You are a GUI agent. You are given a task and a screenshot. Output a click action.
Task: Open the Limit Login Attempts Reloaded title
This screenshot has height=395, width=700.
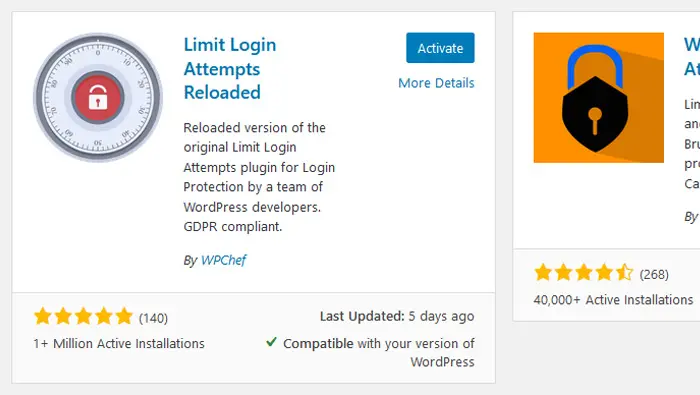click(230, 69)
